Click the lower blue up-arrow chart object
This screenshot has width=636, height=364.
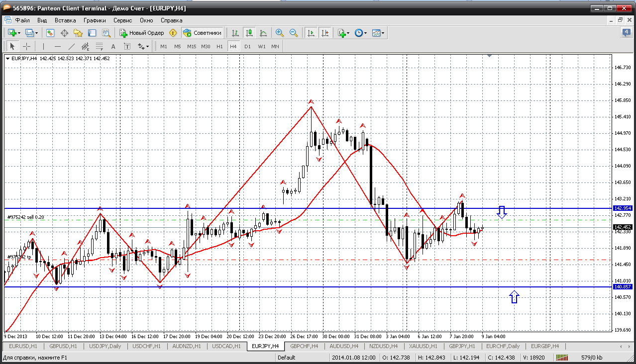[x=514, y=297]
